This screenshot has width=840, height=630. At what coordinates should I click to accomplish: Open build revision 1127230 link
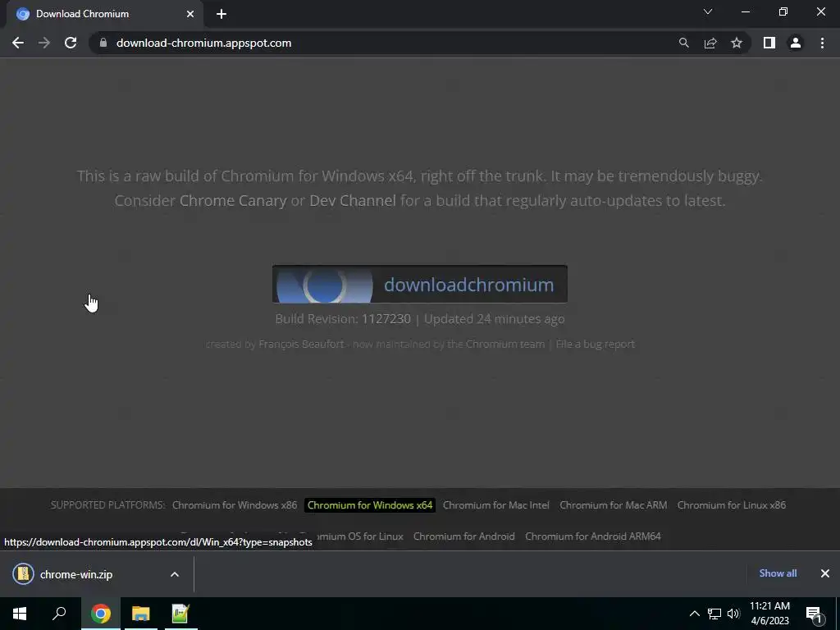386,319
